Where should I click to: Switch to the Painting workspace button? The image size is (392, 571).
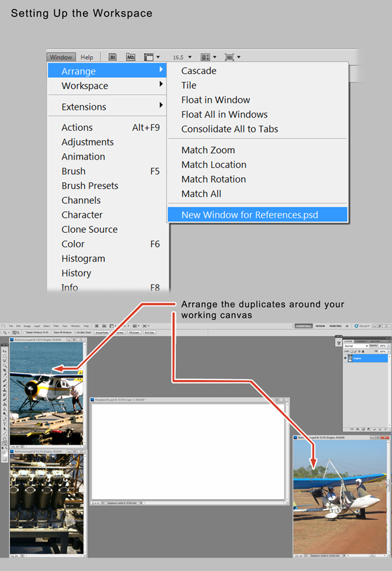(x=335, y=326)
